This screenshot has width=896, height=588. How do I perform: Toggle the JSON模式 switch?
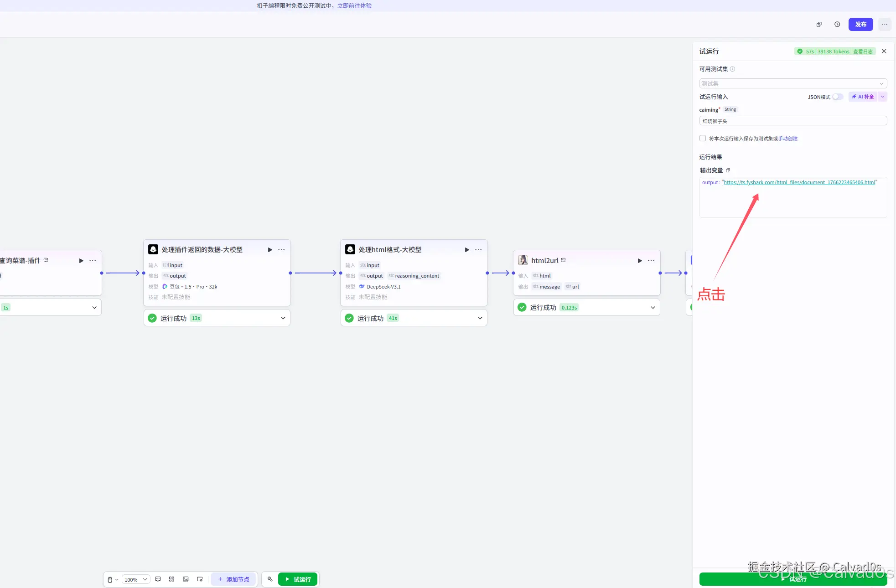837,97
